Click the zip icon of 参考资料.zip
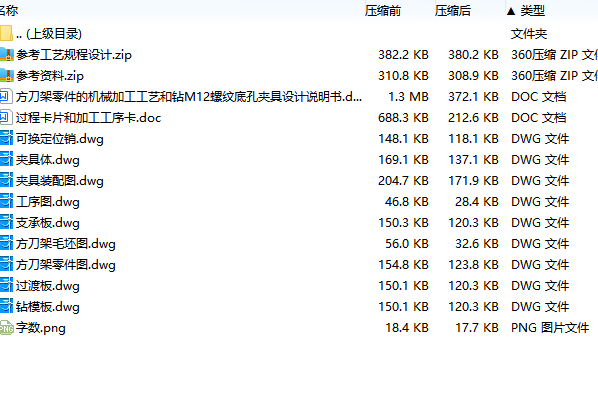Viewport: 598px width, 393px height. point(6,76)
